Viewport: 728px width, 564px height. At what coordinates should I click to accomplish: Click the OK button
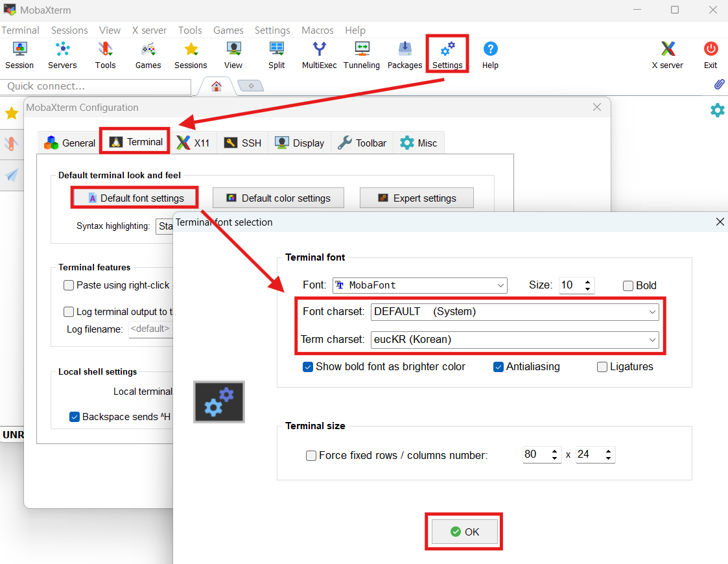point(464,532)
